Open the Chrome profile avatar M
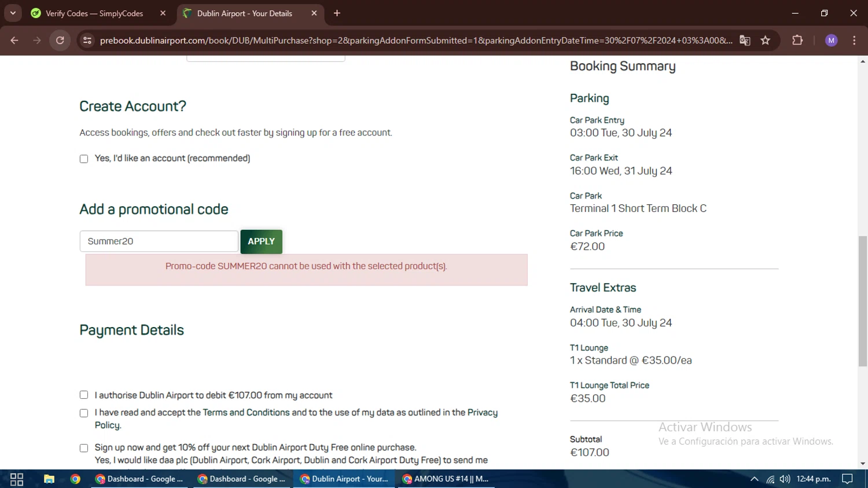Screen dimensions: 868x488 [832, 41]
